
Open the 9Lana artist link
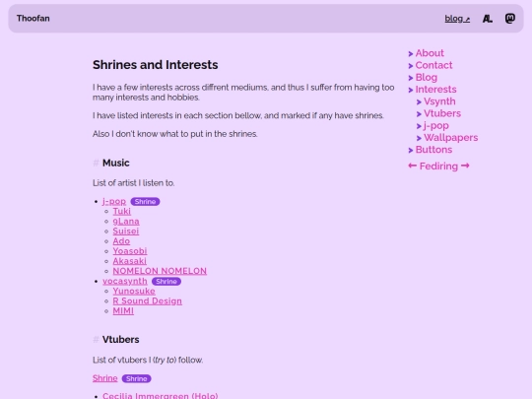tap(126, 222)
